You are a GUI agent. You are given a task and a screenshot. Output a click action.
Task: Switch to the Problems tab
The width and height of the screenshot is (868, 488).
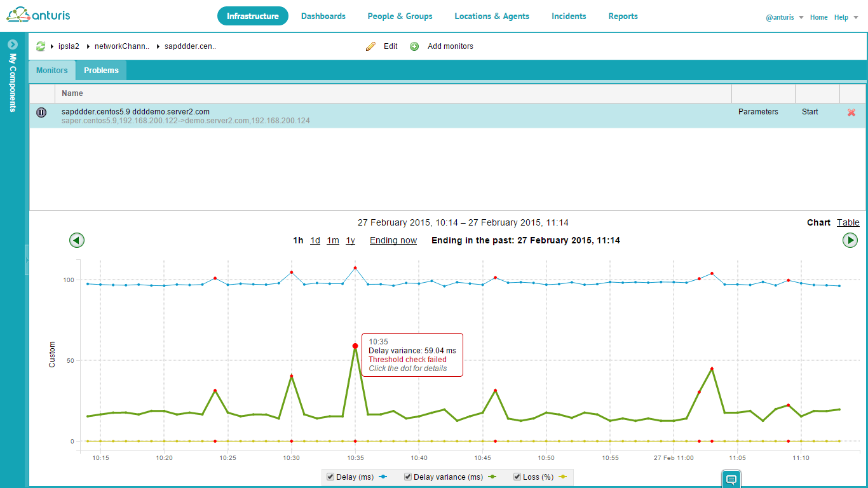click(101, 71)
